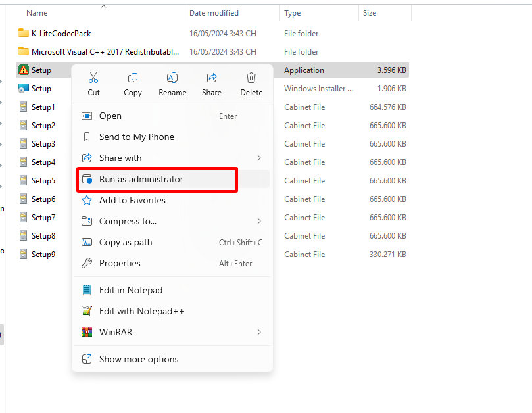Click the WinRAR books icon

click(x=87, y=332)
